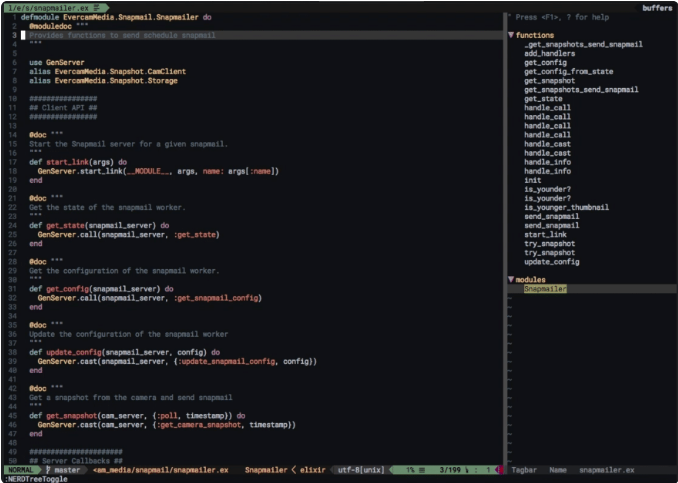
Task: Click the :get_state atom in GenServer.call
Action: [x=197, y=234]
